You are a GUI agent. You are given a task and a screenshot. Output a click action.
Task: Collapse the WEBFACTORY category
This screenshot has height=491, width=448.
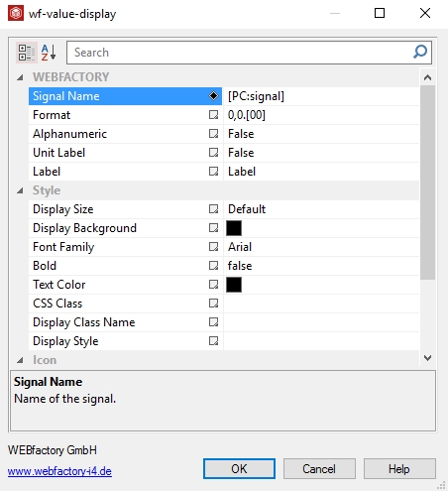click(x=20, y=77)
